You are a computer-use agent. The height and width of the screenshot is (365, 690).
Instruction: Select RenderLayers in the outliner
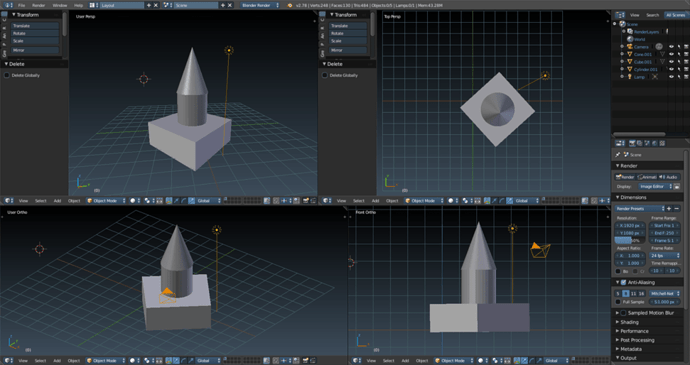click(646, 32)
